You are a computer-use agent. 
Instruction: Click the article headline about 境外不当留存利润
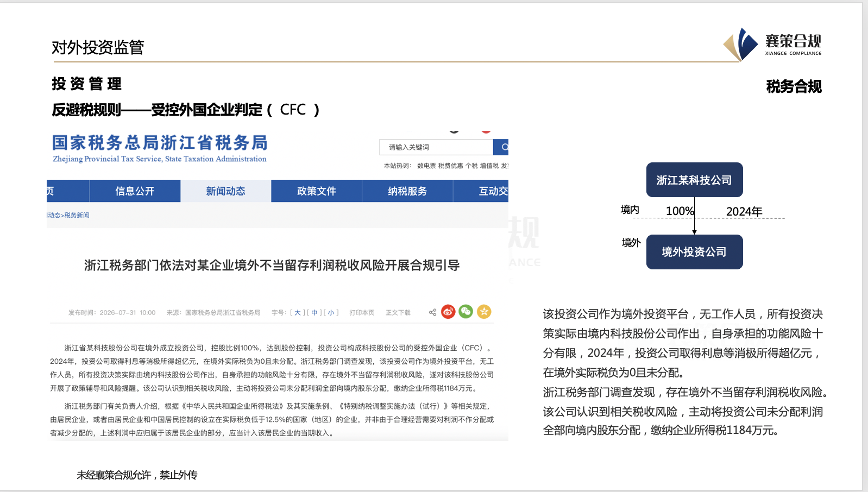tap(272, 265)
